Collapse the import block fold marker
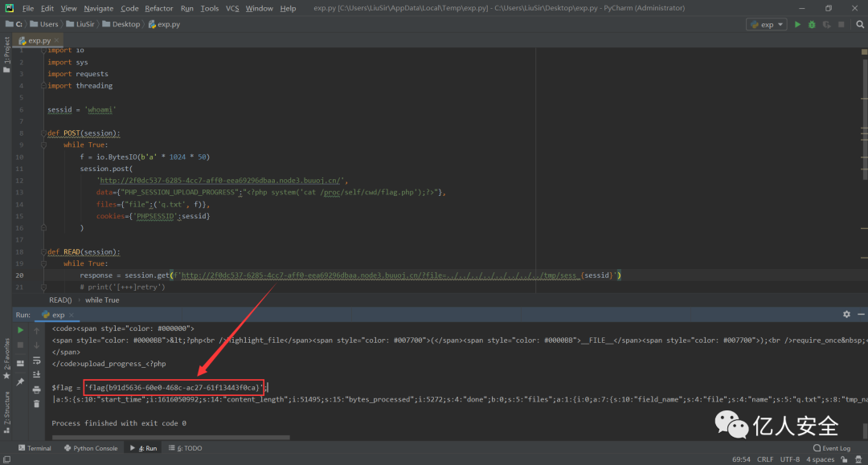Viewport: 868px width, 465px height. click(x=43, y=51)
